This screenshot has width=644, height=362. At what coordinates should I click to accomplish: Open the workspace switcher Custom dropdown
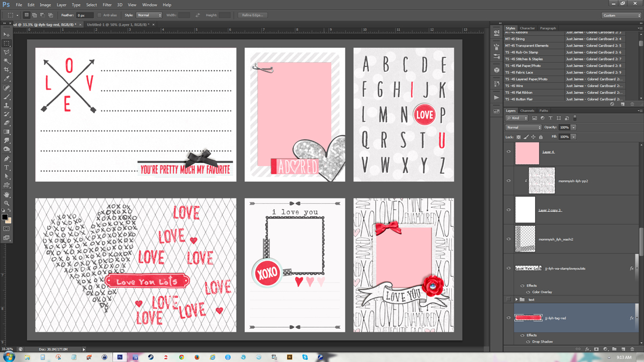(621, 16)
